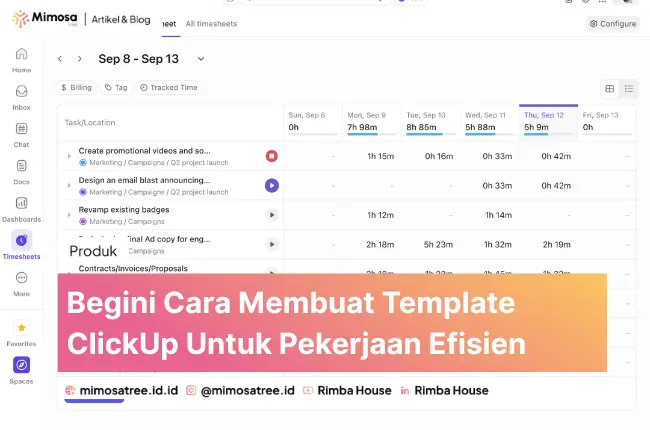Click Marketing / Campaigns path under Revamp badges
Image resolution: width=650 pixels, height=430 pixels.
pyautogui.click(x=127, y=221)
